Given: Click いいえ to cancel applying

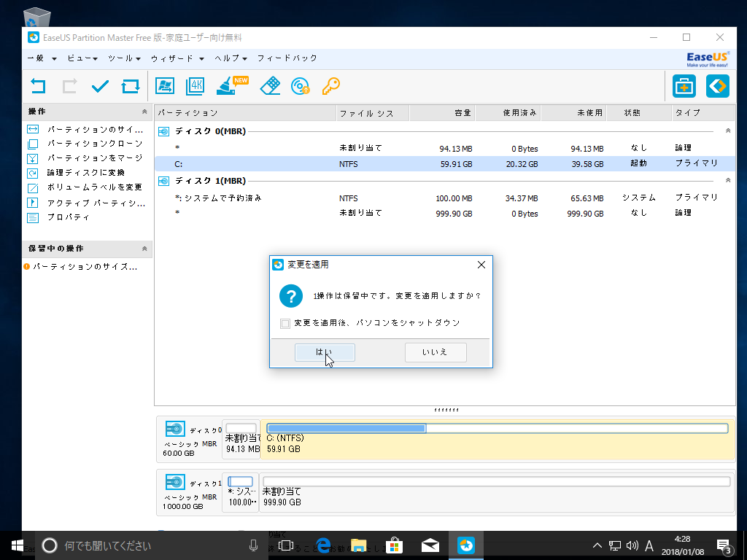Looking at the screenshot, I should tap(436, 352).
